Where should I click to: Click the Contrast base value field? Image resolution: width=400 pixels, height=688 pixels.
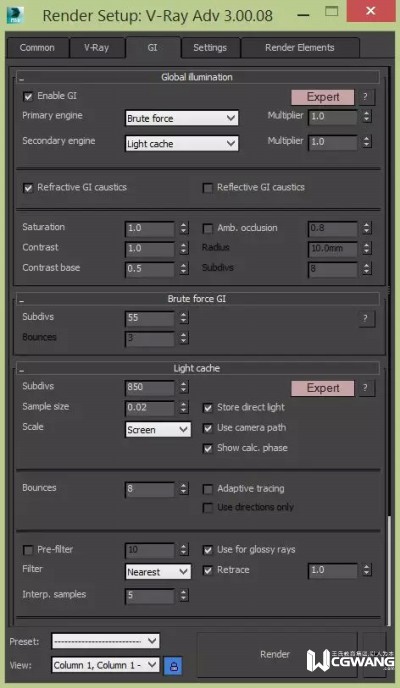(x=150, y=269)
